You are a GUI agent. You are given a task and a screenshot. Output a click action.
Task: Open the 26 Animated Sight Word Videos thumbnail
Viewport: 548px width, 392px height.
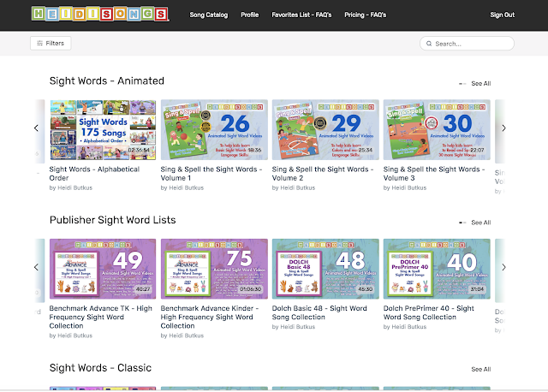point(214,129)
